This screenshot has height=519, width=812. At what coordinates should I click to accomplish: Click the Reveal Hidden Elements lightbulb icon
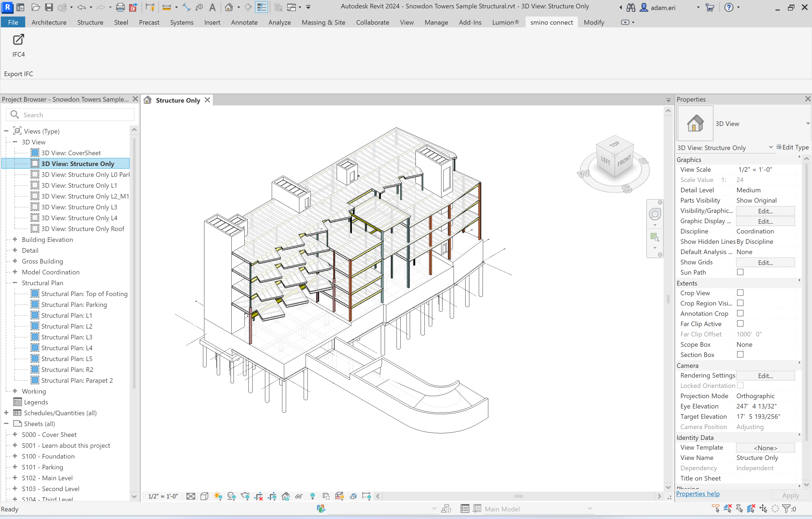click(313, 496)
